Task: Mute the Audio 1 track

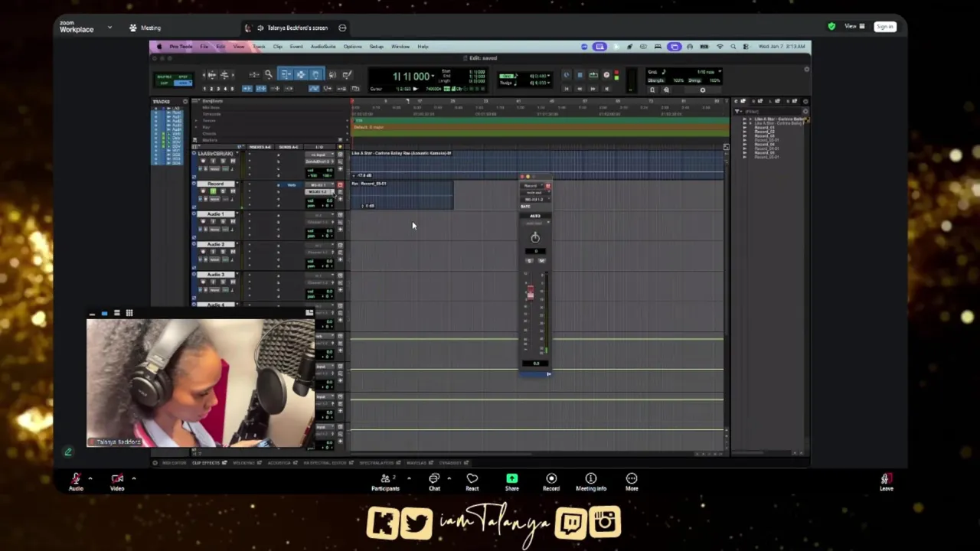Action: coord(233,221)
